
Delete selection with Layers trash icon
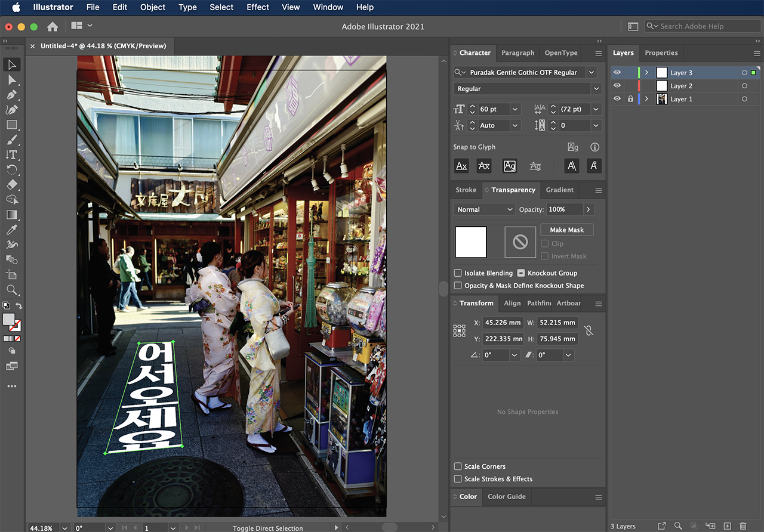click(743, 526)
